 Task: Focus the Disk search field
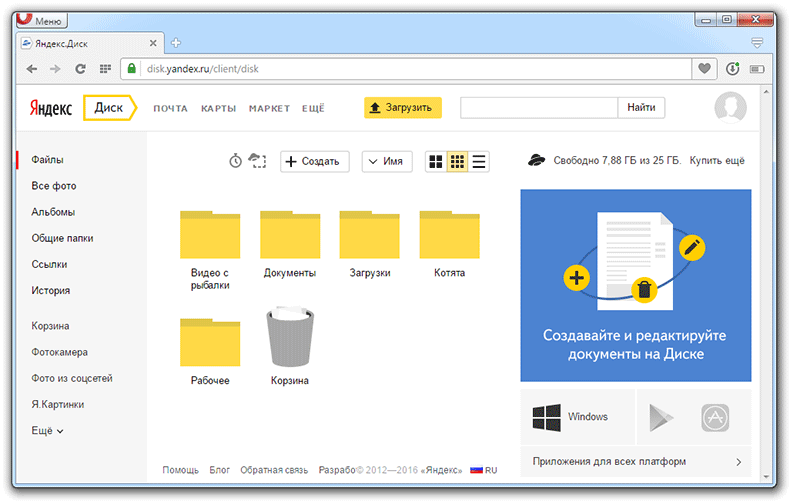pyautogui.click(x=539, y=107)
